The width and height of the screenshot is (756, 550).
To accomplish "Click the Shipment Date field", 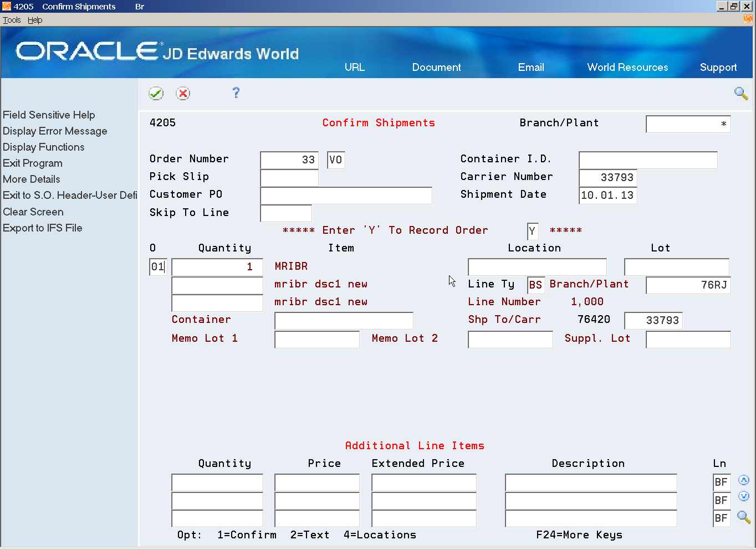I will 608,196.
